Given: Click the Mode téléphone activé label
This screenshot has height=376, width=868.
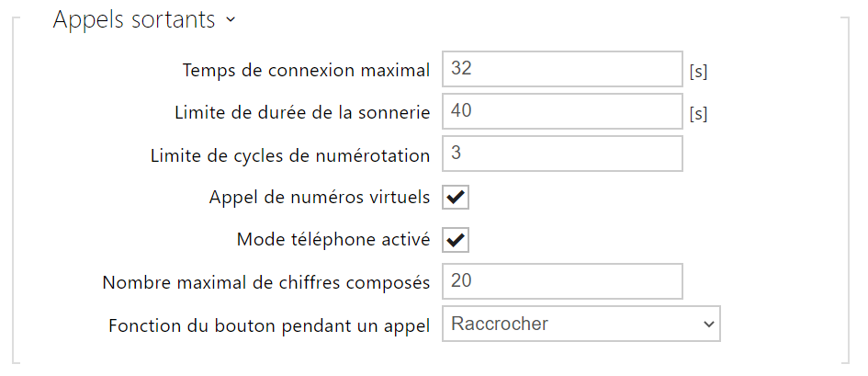Looking at the screenshot, I should (333, 240).
